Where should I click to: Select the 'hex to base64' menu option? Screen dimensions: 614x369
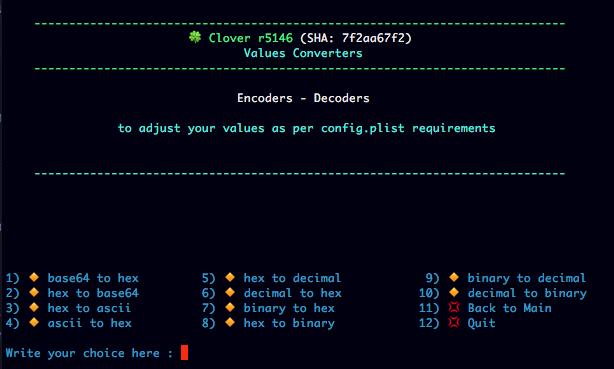pyautogui.click(x=93, y=293)
